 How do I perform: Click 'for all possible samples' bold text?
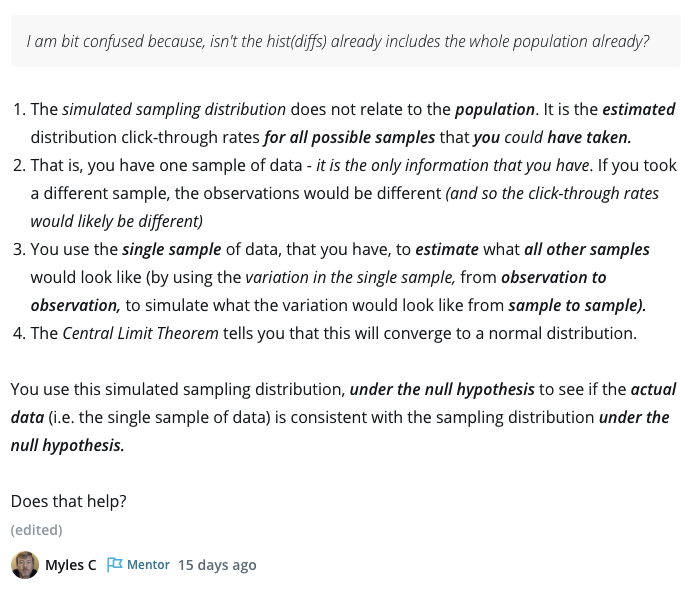tap(350, 137)
